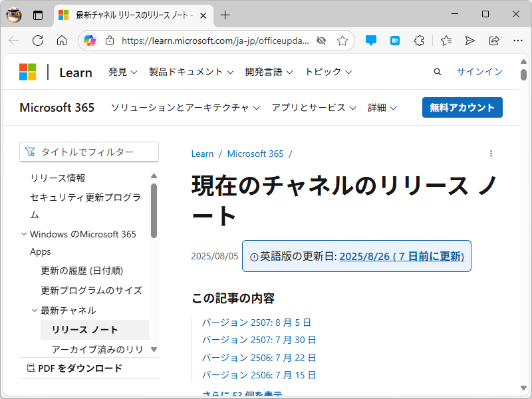Open the Favorites star-list icon
Image resolution: width=532 pixels, height=399 pixels.
446,41
